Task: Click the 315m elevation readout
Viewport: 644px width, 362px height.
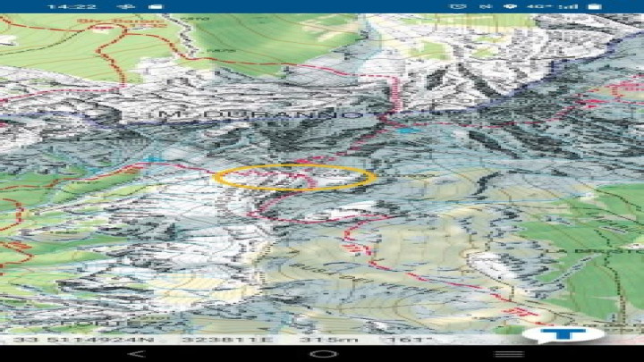Action: pos(328,340)
